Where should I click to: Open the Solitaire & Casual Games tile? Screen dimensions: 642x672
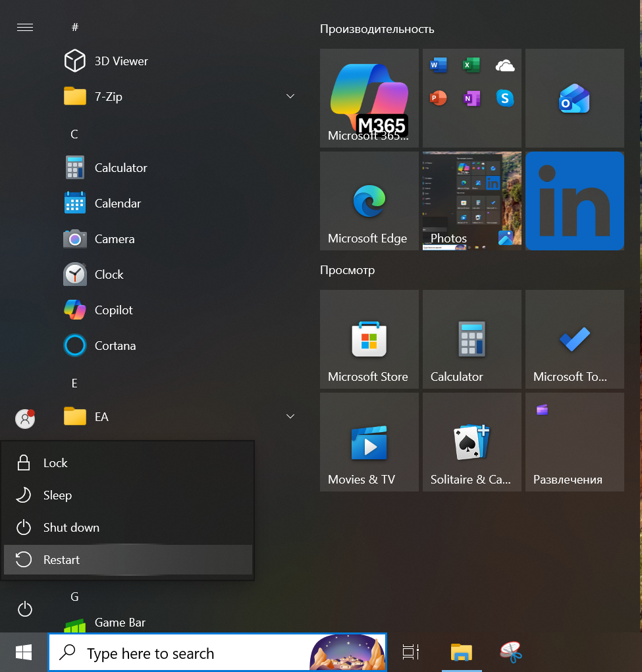tap(472, 442)
